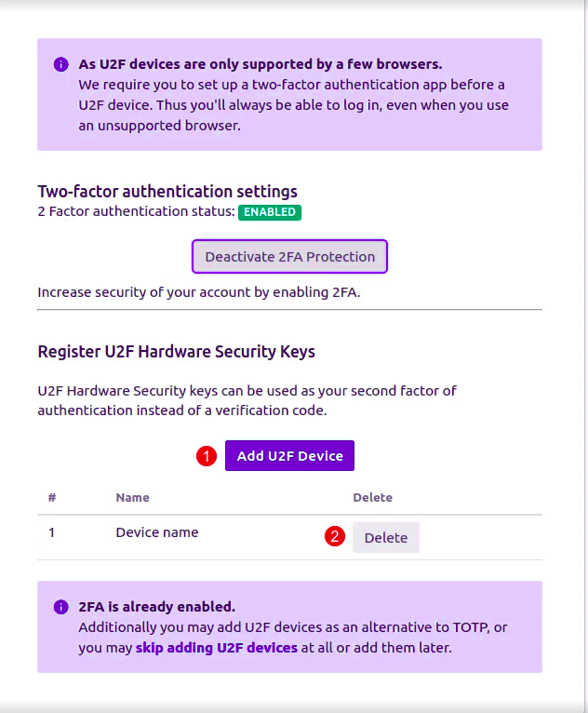Click the 'Two-factor authentication settings' heading
The image size is (588, 713).
pyautogui.click(x=167, y=192)
